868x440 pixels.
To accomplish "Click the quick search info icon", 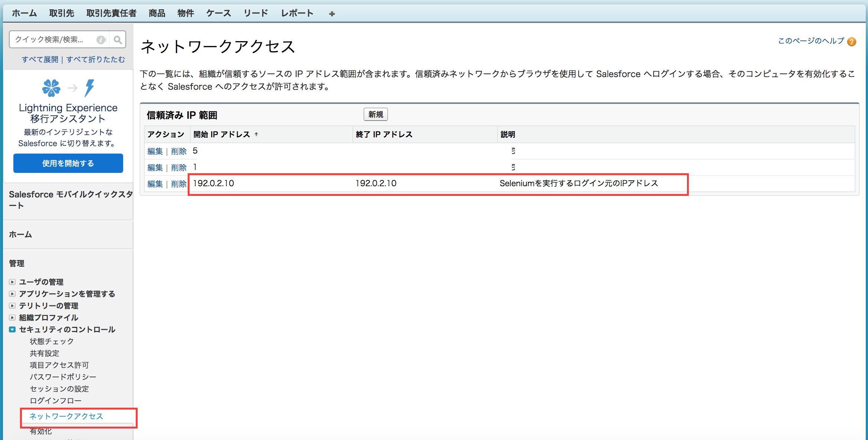I will coord(101,40).
